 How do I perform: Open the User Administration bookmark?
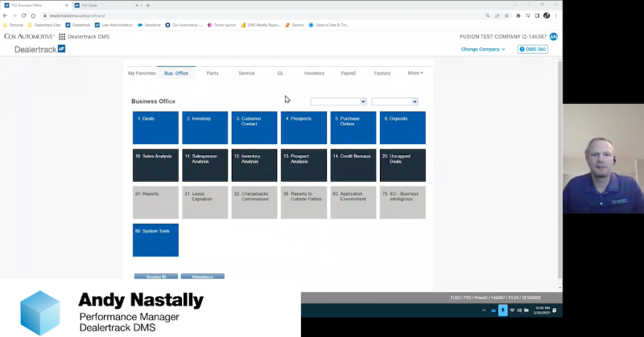(114, 25)
